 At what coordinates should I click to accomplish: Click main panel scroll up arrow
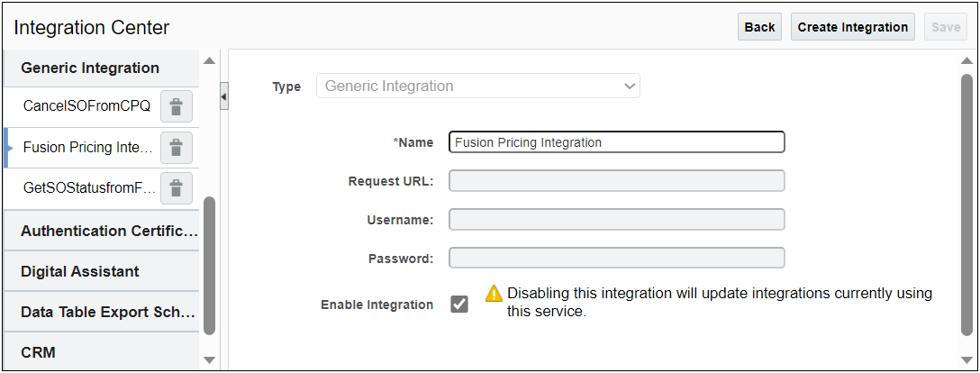(x=967, y=61)
